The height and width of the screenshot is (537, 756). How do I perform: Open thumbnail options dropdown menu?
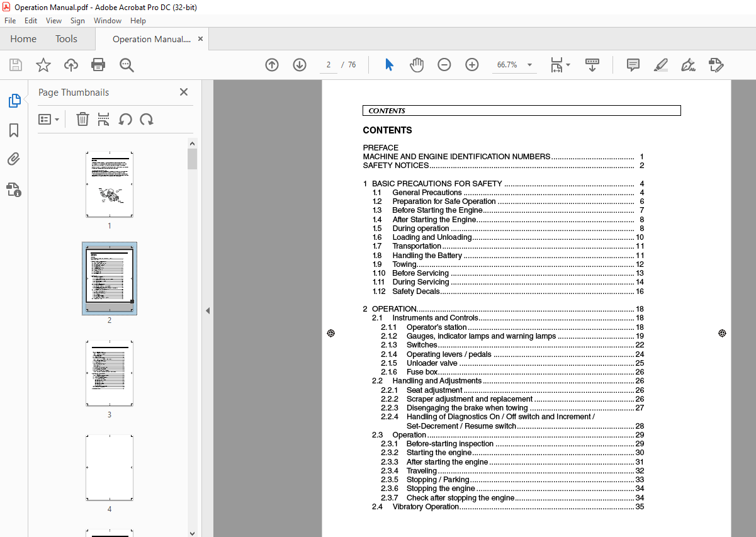pos(49,119)
